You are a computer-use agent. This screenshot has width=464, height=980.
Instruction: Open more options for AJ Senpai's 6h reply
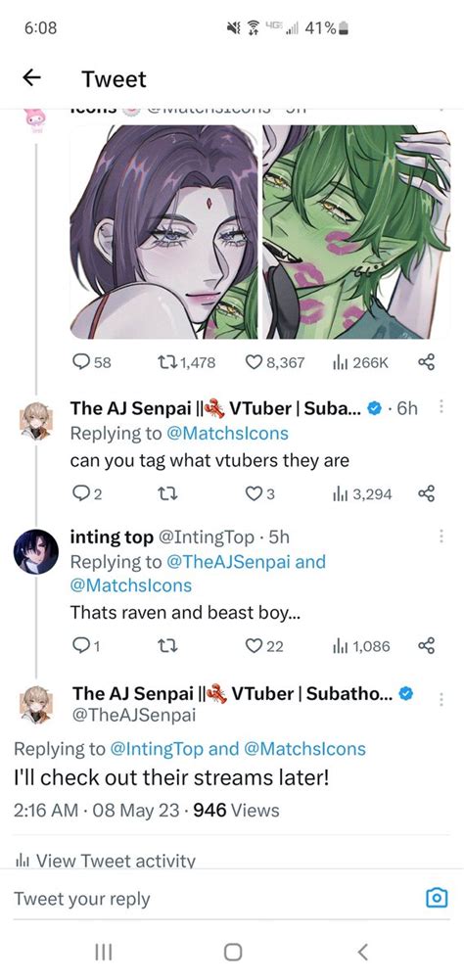click(x=441, y=407)
